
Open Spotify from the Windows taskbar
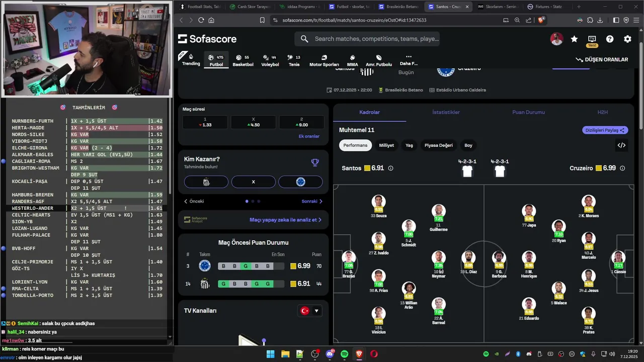pyautogui.click(x=345, y=354)
